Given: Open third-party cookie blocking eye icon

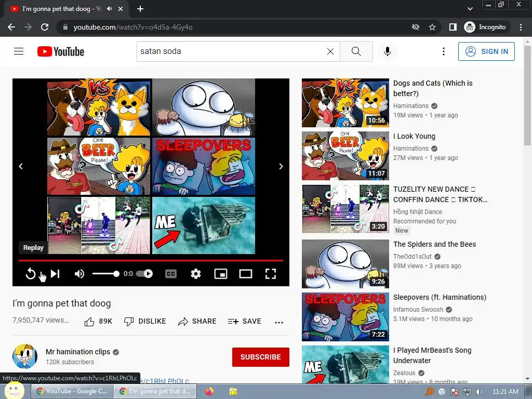Looking at the screenshot, I should (415, 27).
